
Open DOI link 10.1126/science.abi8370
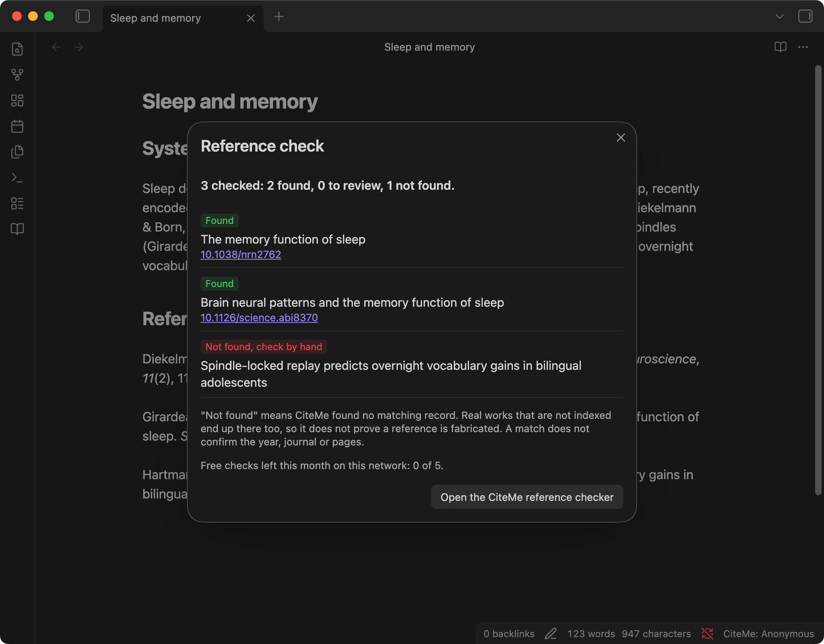click(x=259, y=318)
